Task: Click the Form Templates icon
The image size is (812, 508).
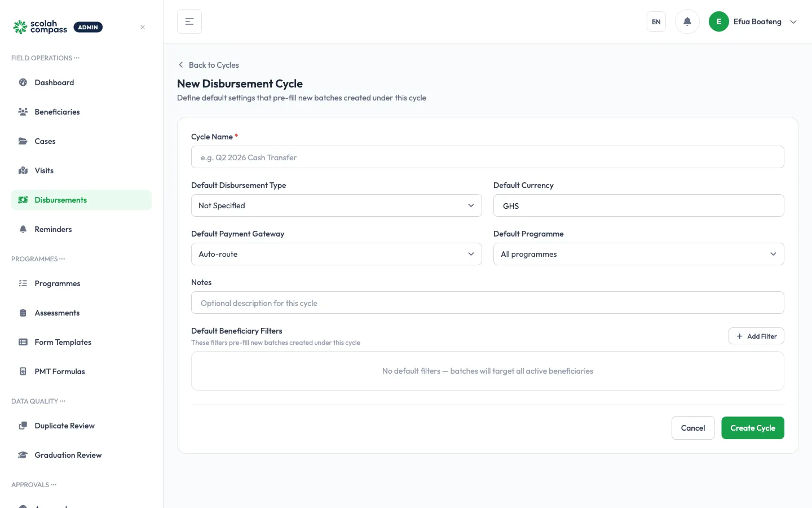Action: coord(23,342)
